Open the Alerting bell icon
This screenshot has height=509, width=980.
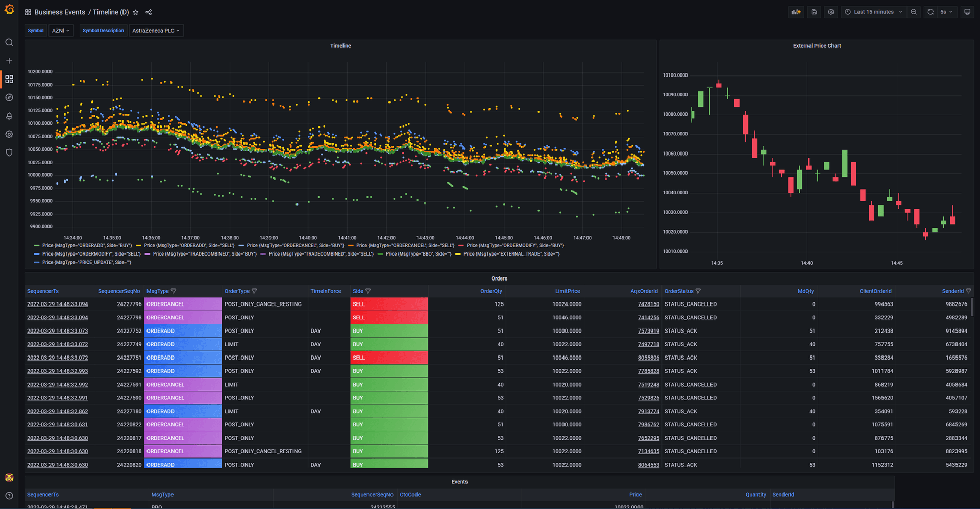click(x=9, y=116)
